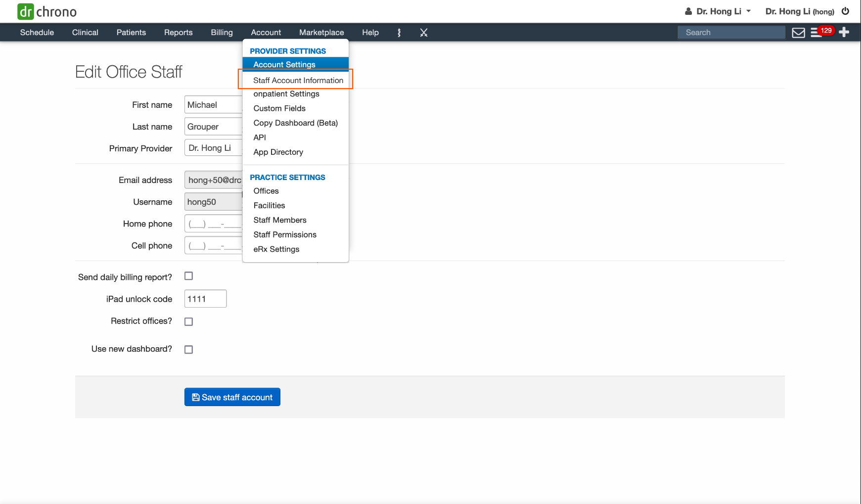Open the task list with 129 badge
The image size is (861, 504).
click(x=821, y=32)
